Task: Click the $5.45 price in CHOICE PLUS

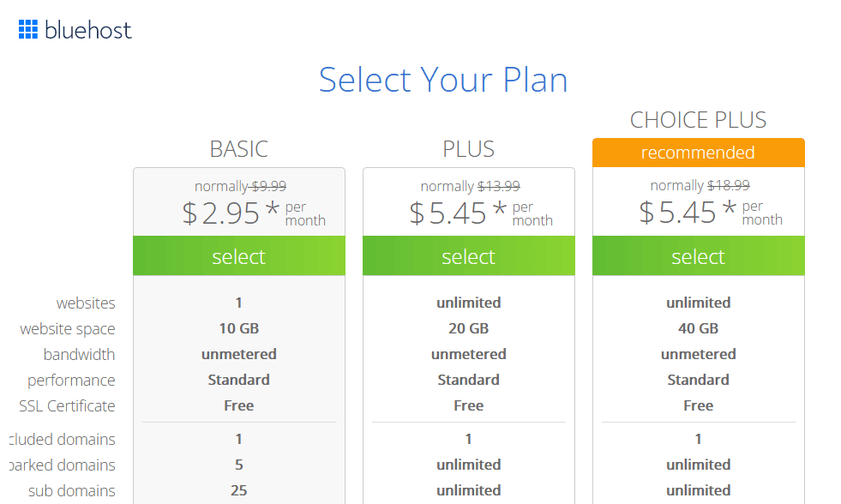Action: point(673,212)
